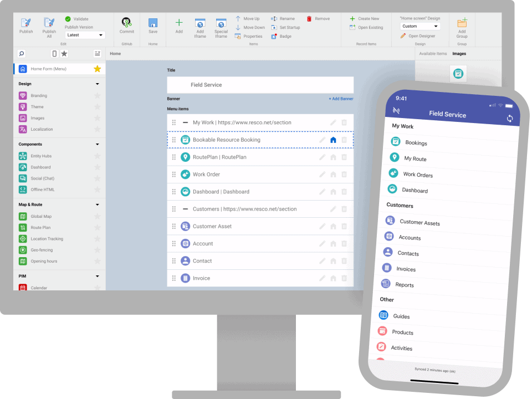Toggle the favorite star for Branding
Viewport: 532px width, 399px height.
pyautogui.click(x=98, y=96)
